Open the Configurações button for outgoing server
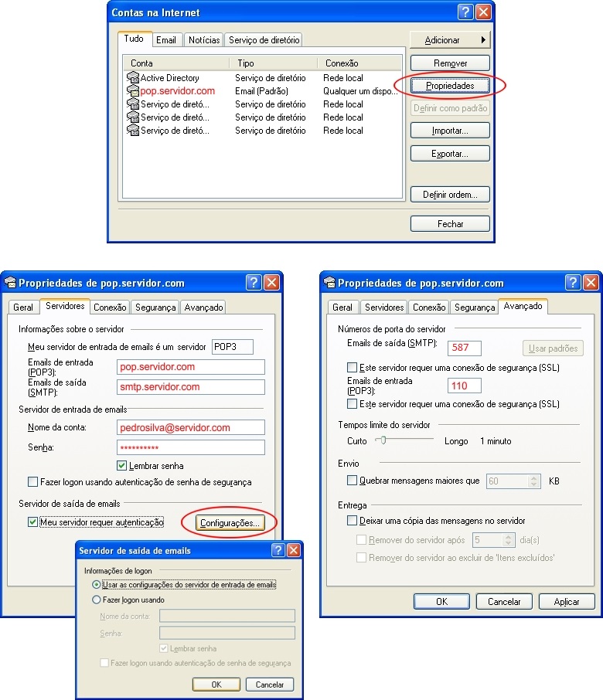Screen dimensions: 603x700 pos(230,524)
